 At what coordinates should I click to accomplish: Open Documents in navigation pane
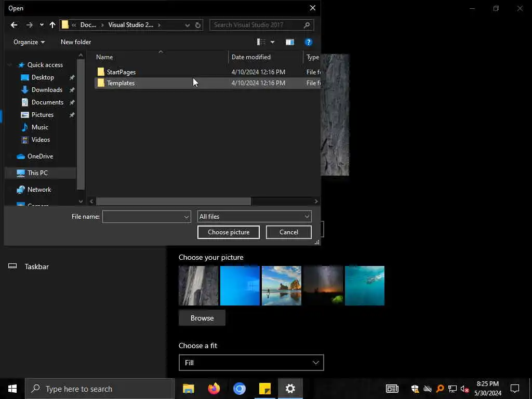(47, 102)
